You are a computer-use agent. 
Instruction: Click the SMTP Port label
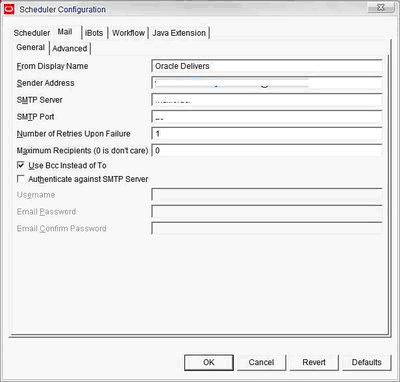tap(35, 117)
